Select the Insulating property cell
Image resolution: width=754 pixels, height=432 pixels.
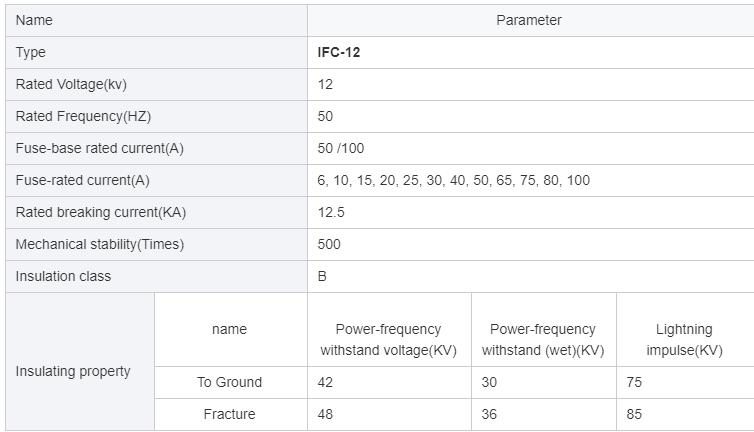(80, 361)
